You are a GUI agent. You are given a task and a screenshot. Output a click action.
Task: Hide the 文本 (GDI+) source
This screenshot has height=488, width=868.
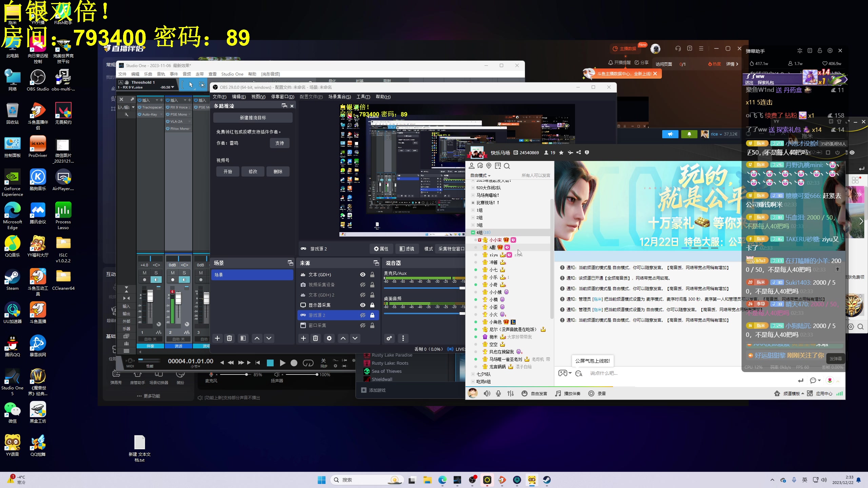point(363,274)
